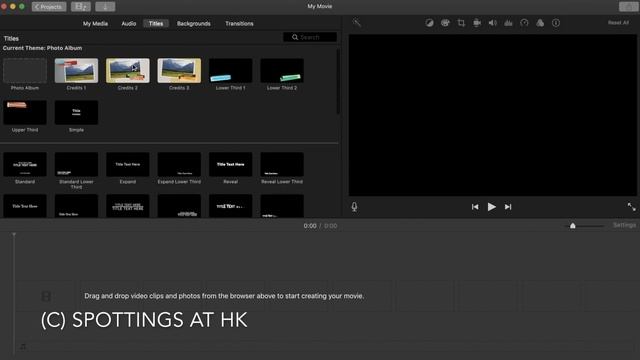
Task: Skip to next clip in viewer
Action: coord(508,207)
